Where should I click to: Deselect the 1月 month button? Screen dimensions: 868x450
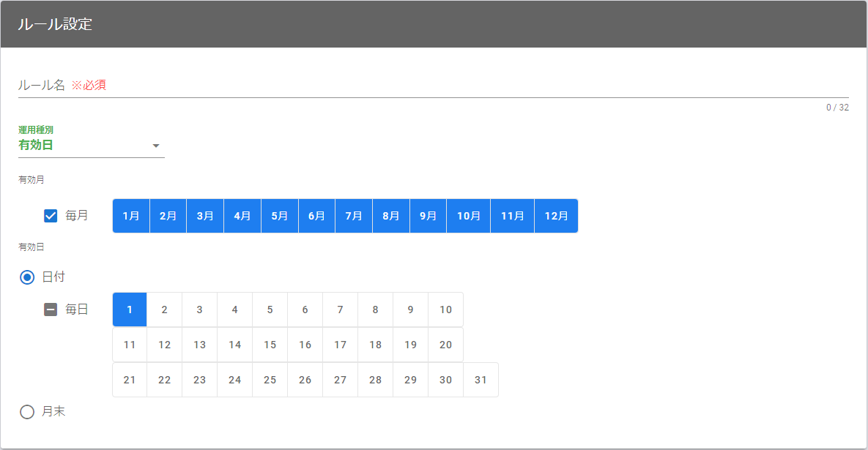pyautogui.click(x=131, y=216)
